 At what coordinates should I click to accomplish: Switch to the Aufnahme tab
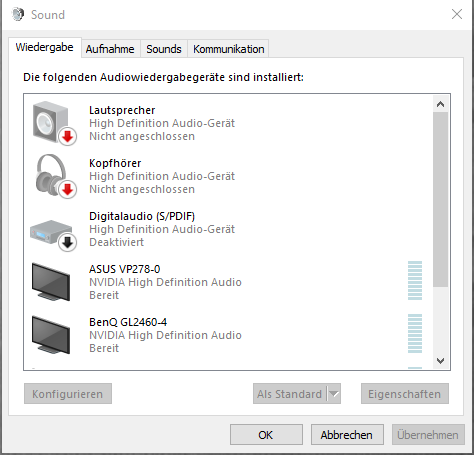pyautogui.click(x=110, y=49)
